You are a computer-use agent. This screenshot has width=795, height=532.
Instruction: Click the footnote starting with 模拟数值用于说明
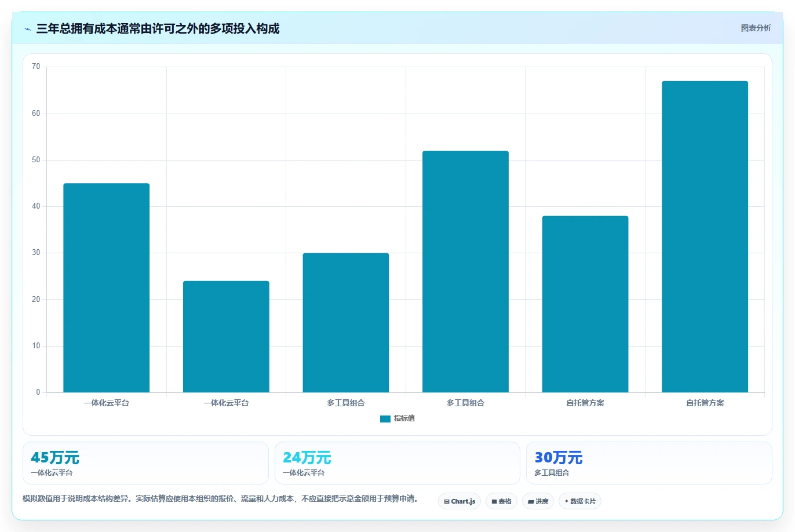pos(220,498)
